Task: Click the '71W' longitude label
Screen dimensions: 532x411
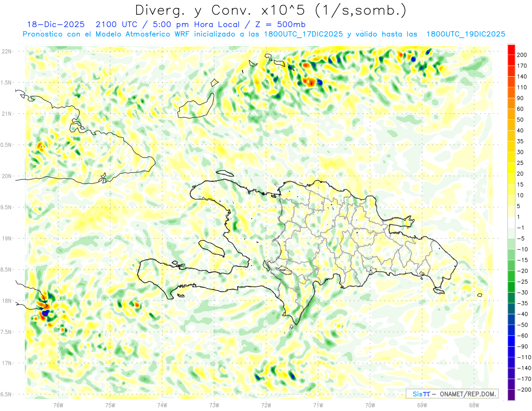Action: tap(318, 404)
